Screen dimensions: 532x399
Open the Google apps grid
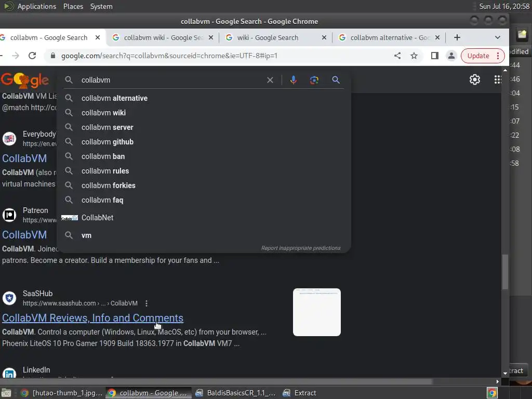click(497, 79)
